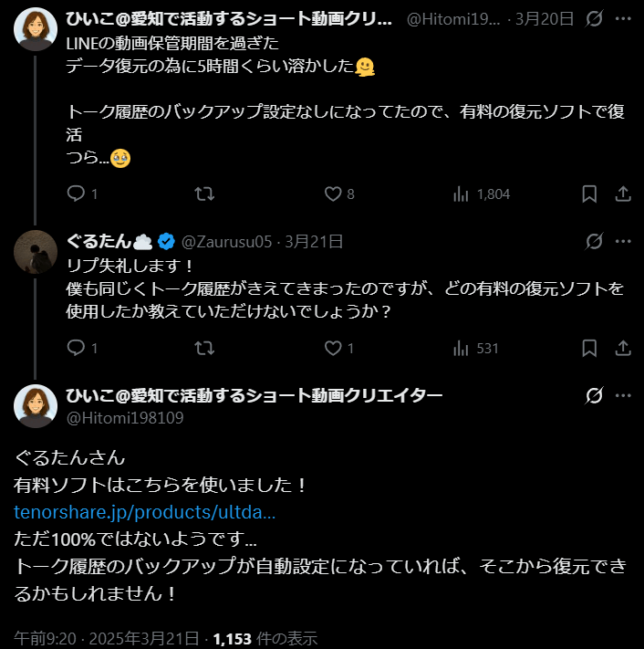Screen dimensions: 644x649
Task: Click the 午前9:20 · 2025年3月21日 timestamp
Action: pyautogui.click(x=109, y=638)
